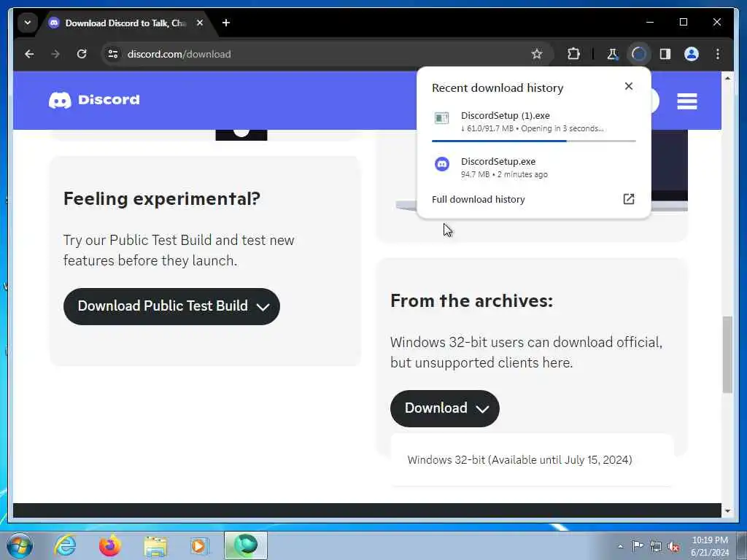Click the Discord logo in the page header
The width and height of the screenshot is (747, 560).
[x=94, y=100]
